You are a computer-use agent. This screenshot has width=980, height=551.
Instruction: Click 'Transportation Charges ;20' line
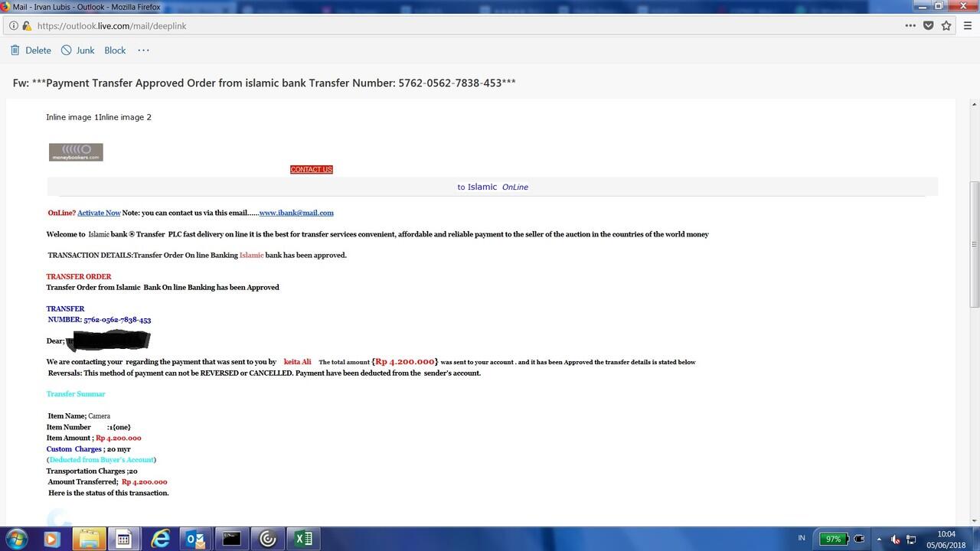(x=92, y=471)
